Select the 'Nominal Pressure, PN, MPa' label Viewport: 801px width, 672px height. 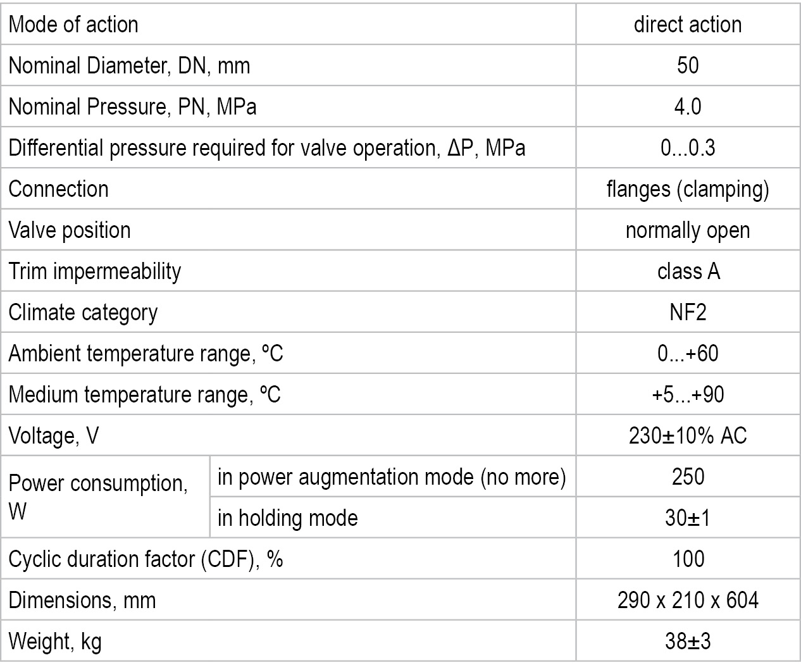132,106
